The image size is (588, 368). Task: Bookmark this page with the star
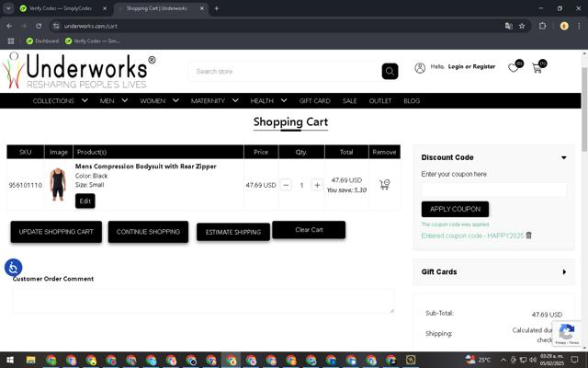click(522, 26)
